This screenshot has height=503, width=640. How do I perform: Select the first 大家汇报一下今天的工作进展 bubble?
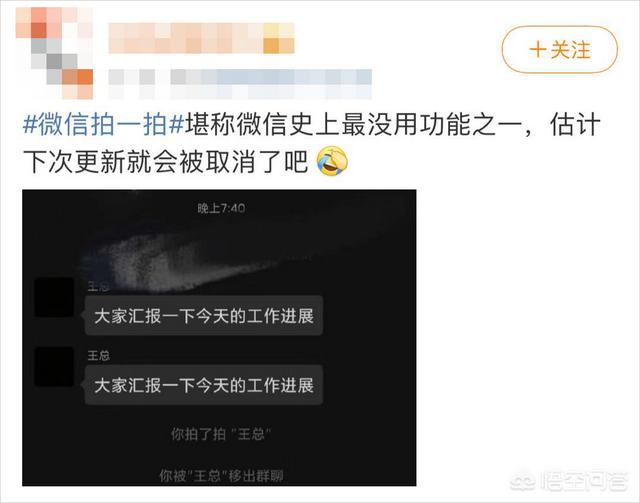tap(204, 316)
